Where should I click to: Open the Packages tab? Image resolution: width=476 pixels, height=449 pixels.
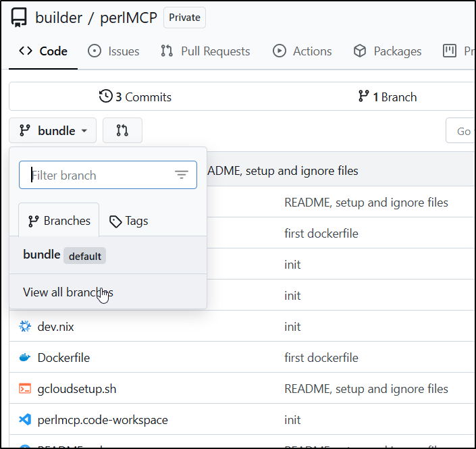pyautogui.click(x=388, y=51)
